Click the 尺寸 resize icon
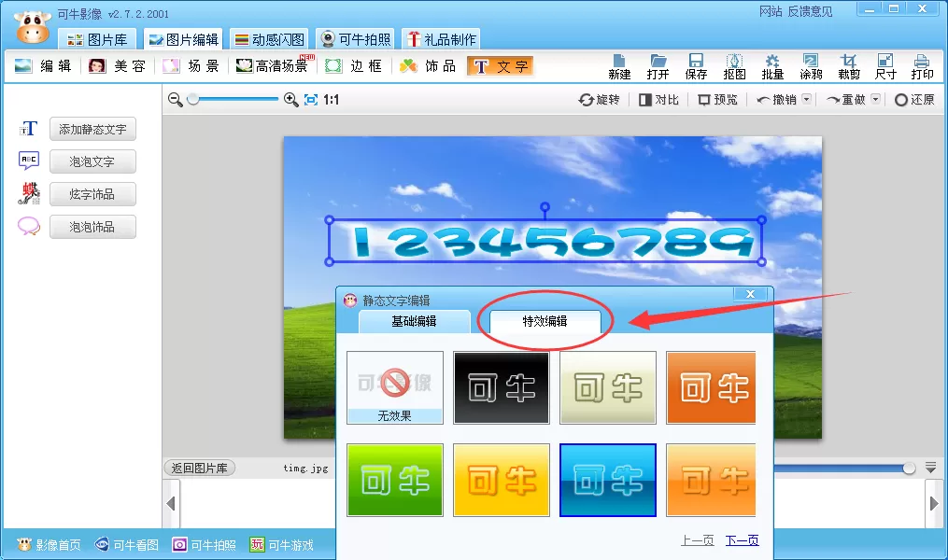948x560 pixels. pyautogui.click(x=885, y=67)
